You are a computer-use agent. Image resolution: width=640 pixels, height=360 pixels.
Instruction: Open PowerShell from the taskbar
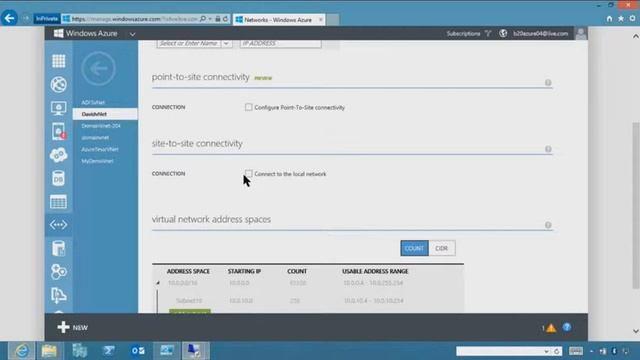[109, 351]
